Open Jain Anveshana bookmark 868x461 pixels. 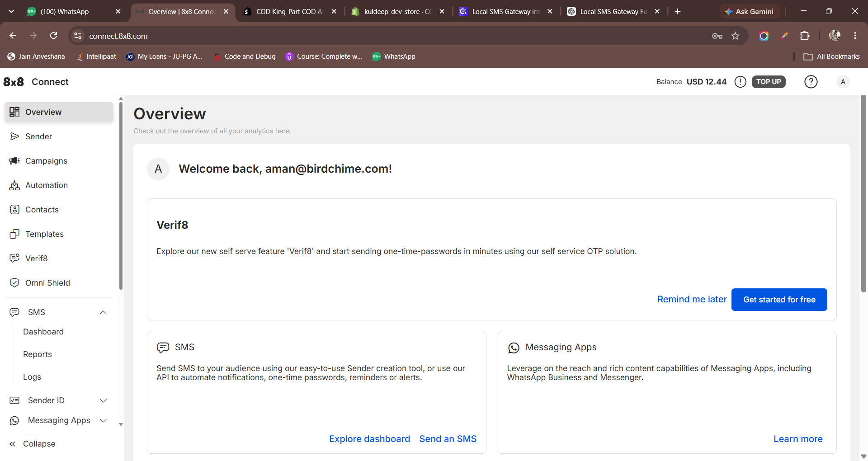pyautogui.click(x=36, y=56)
